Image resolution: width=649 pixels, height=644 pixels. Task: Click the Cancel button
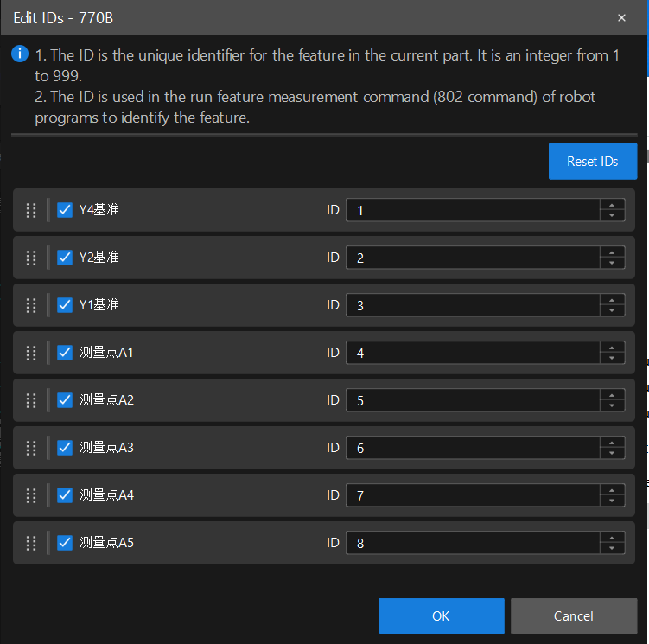coord(573,616)
